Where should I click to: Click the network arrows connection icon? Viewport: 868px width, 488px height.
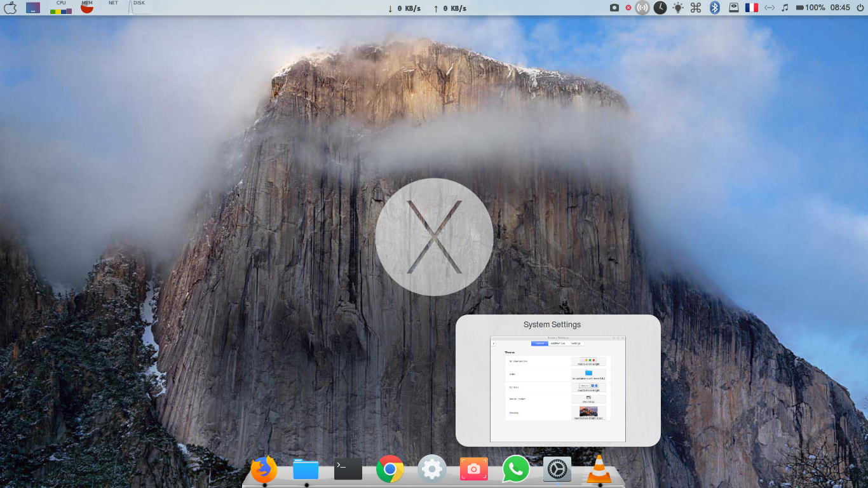(x=770, y=8)
